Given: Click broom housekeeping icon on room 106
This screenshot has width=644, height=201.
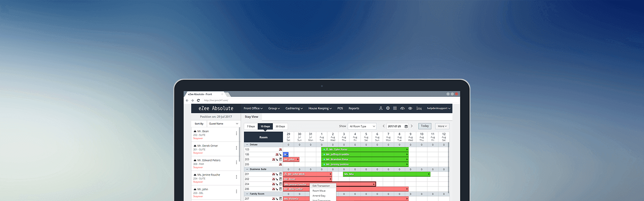Looking at the screenshot, I should click(281, 154).
